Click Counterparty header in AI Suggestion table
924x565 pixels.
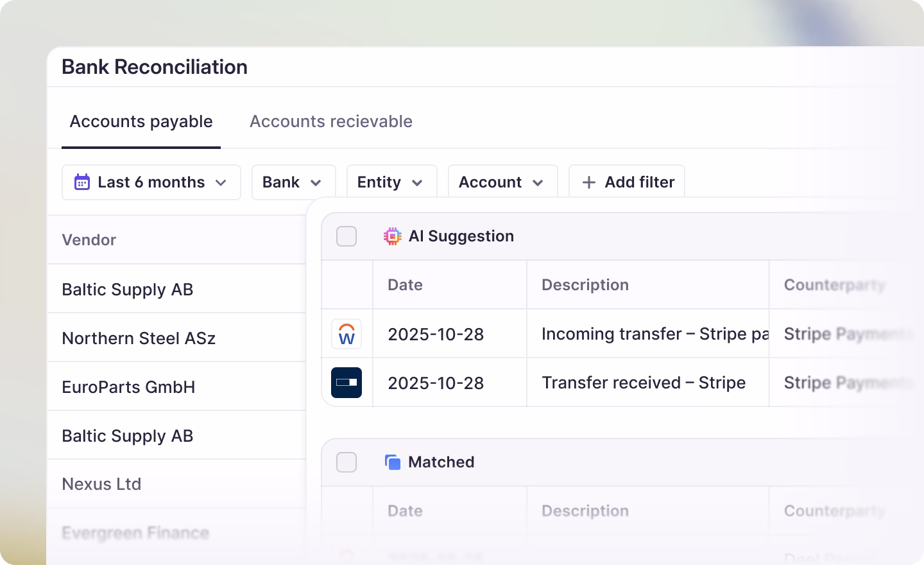[835, 285]
